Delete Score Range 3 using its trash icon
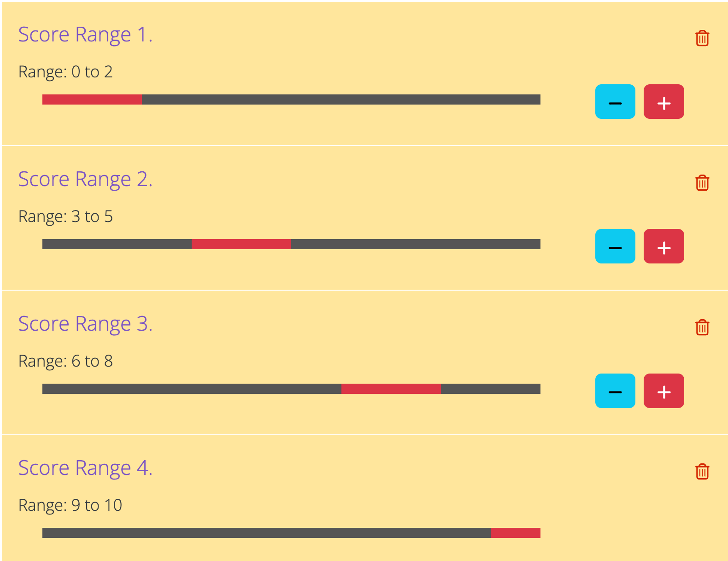 [702, 328]
